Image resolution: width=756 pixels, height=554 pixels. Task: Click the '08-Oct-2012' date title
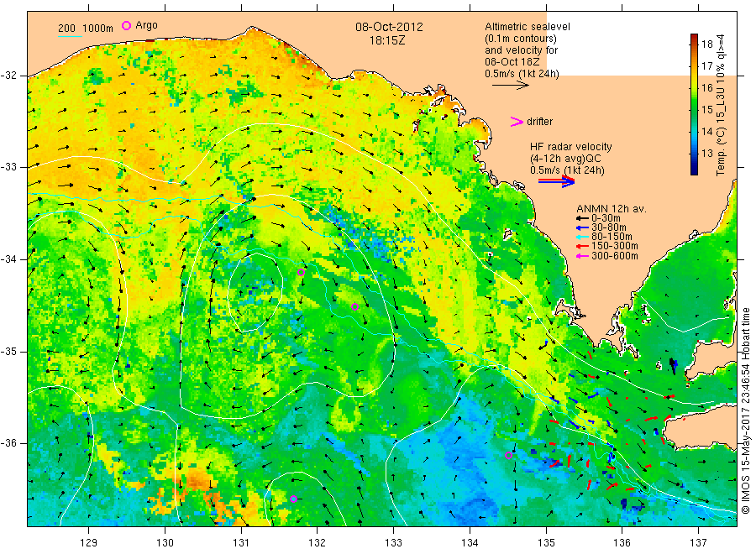coord(389,27)
